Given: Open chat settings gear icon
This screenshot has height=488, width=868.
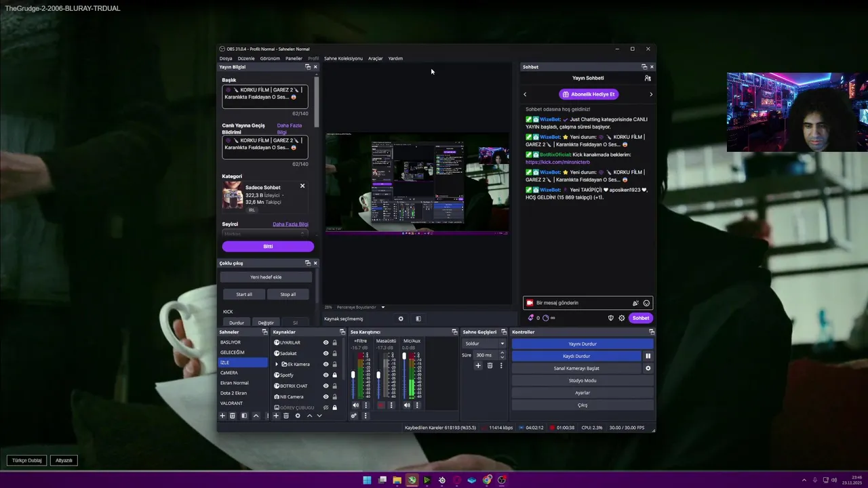Looking at the screenshot, I should pos(622,318).
